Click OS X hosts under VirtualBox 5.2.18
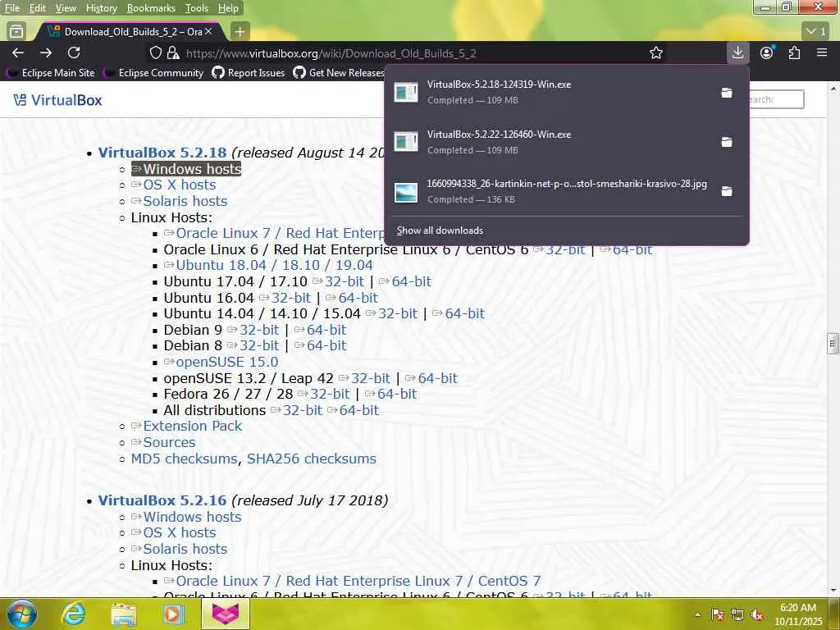The width and height of the screenshot is (840, 630). pyautogui.click(x=174, y=185)
